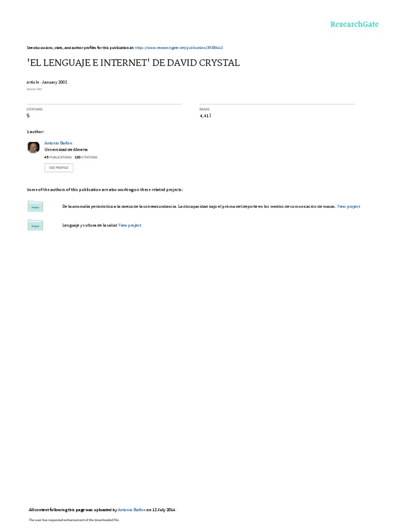Click the '1 author:' heading
The height and width of the screenshot is (532, 399).
pos(35,131)
